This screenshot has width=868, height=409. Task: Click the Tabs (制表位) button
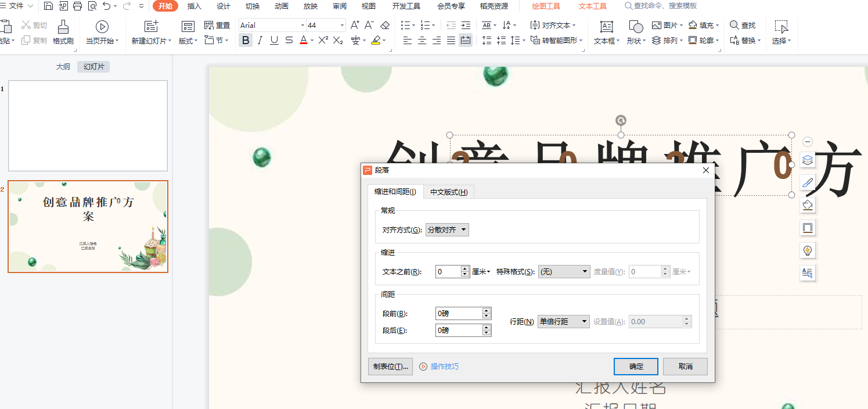390,367
